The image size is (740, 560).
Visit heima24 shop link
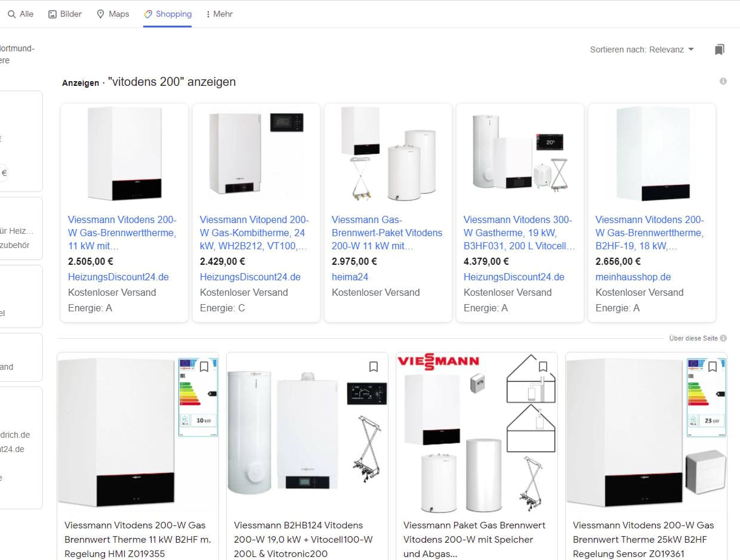pyautogui.click(x=350, y=277)
